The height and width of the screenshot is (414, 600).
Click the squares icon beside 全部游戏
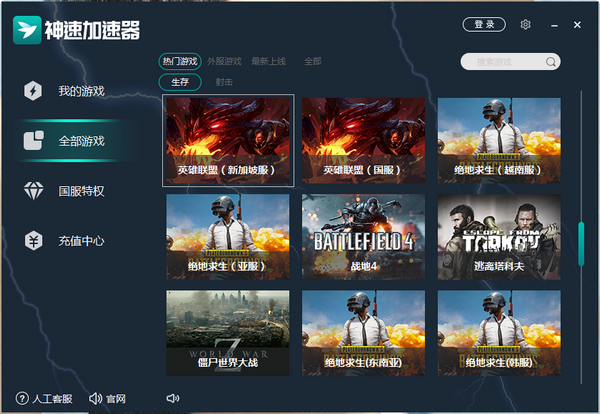point(33,140)
